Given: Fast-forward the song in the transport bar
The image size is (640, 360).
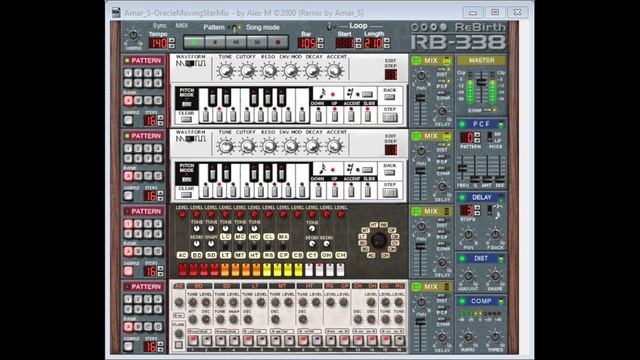Looking at the screenshot, I should coord(257,42).
